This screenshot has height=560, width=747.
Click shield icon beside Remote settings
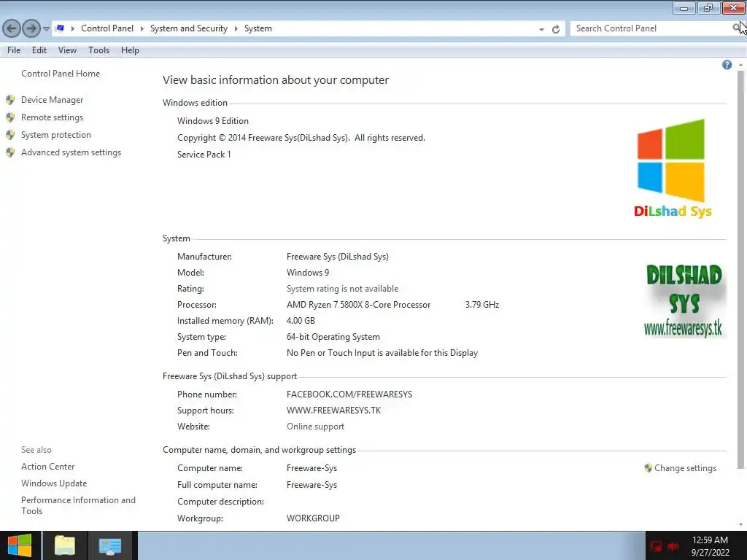coord(10,117)
